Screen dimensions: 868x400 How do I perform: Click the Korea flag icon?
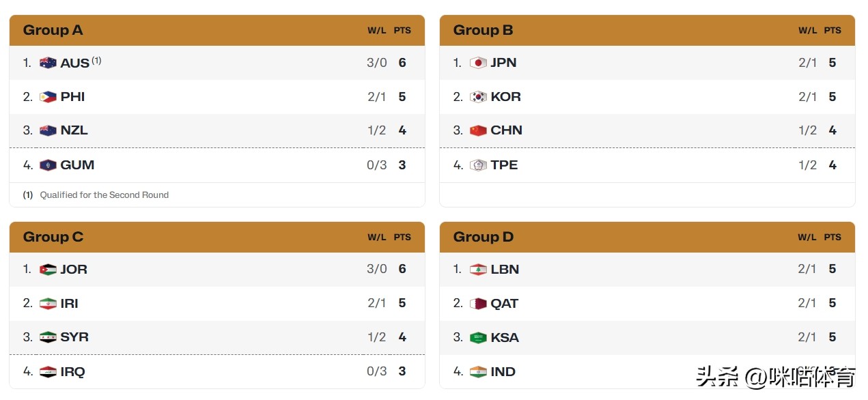478,97
